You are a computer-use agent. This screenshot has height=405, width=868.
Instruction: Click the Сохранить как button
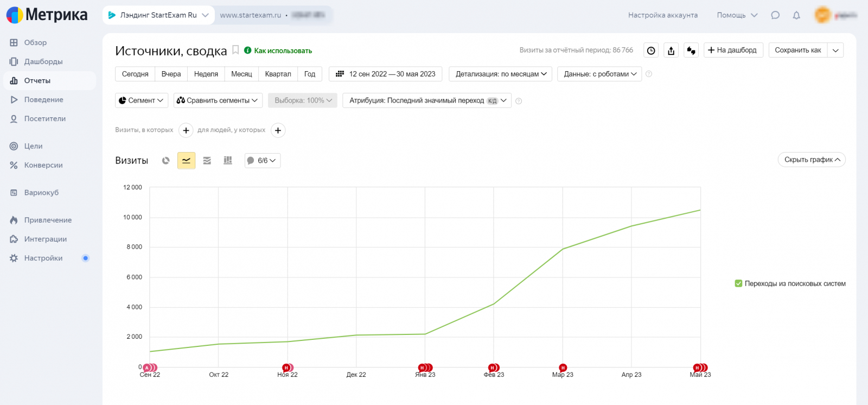tap(797, 50)
